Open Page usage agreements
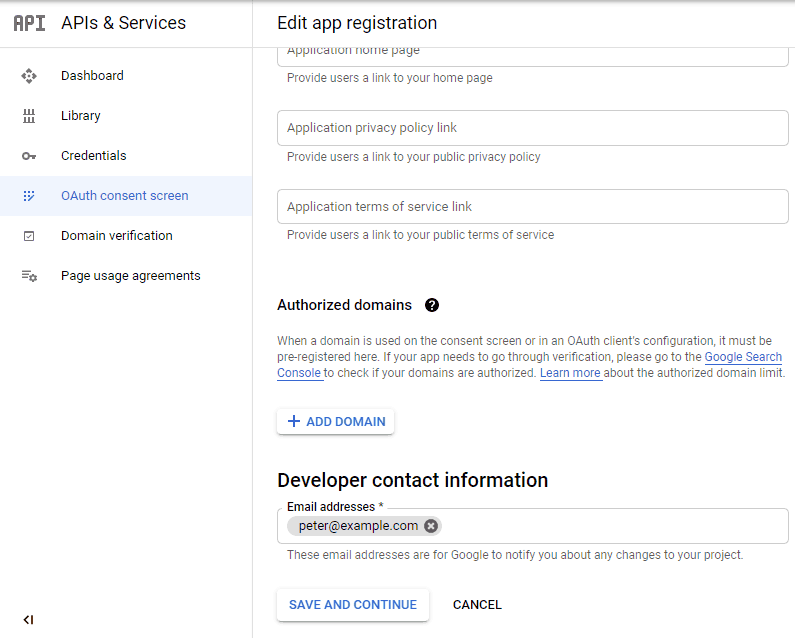 126,276
